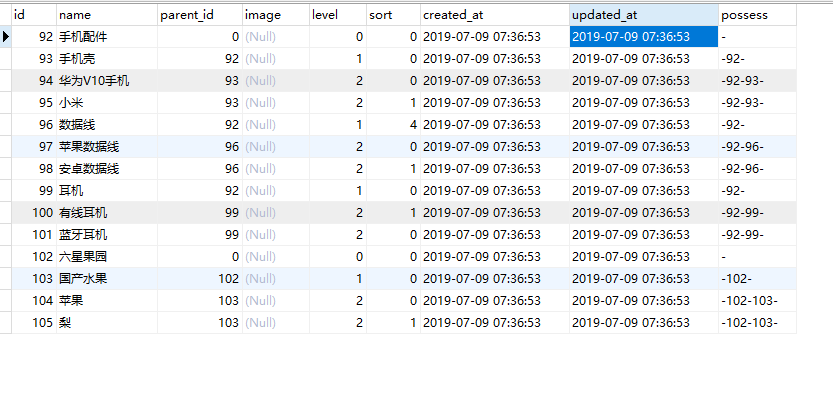
Task: Select the highlighted updated_at cell in row 92
Action: [644, 37]
